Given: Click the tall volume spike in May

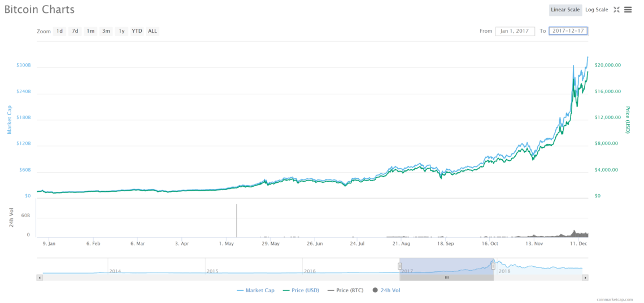Looking at the screenshot, I should click(x=237, y=221).
